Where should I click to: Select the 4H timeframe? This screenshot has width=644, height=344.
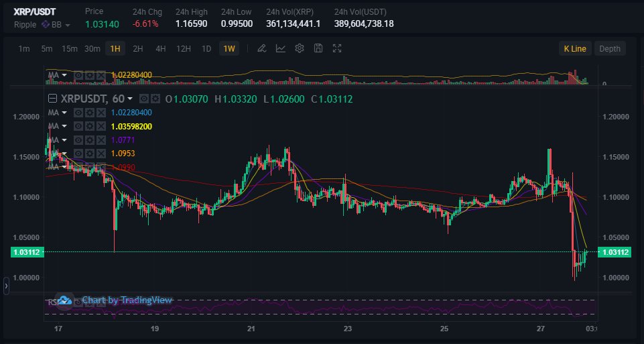[x=161, y=48]
